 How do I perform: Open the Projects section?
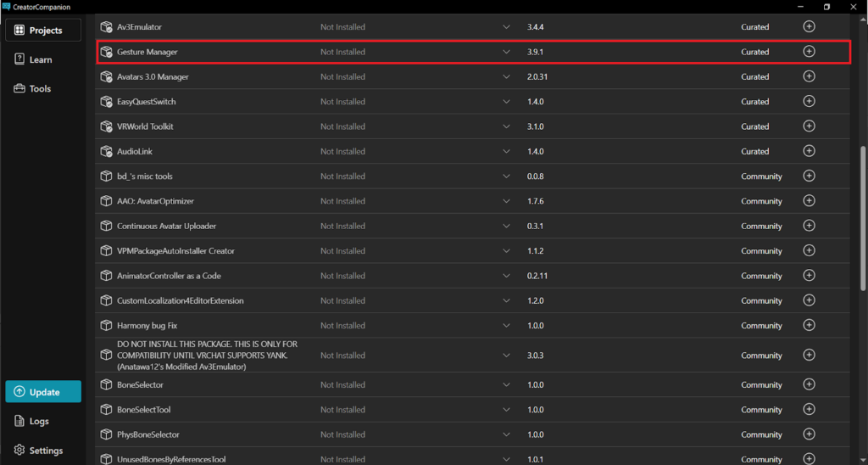pos(43,30)
